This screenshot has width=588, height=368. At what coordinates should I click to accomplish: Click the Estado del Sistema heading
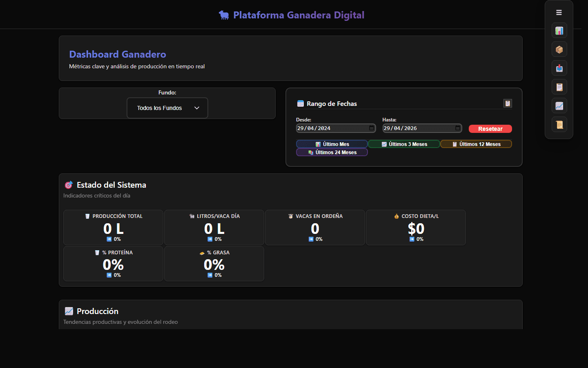111,185
